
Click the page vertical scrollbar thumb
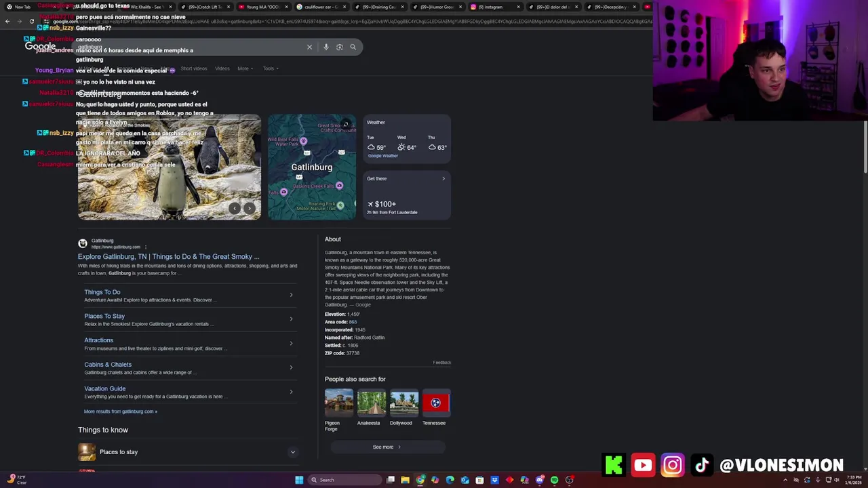865,146
